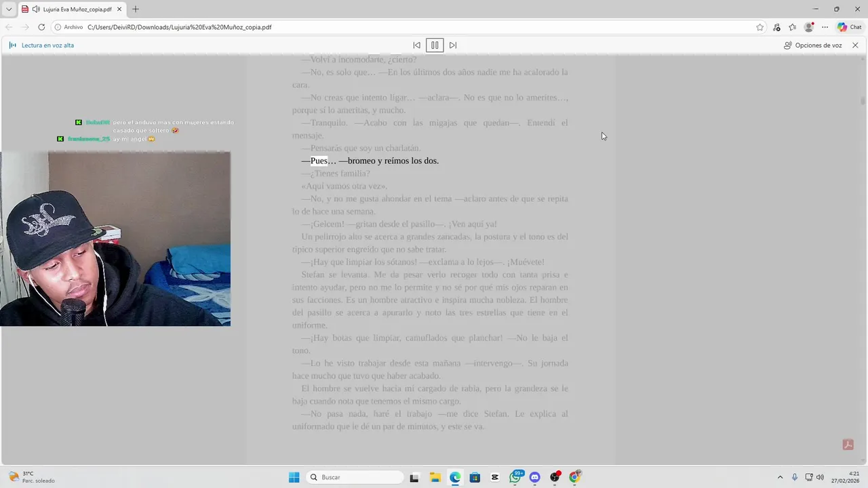Focus the address bar file path

(x=180, y=27)
